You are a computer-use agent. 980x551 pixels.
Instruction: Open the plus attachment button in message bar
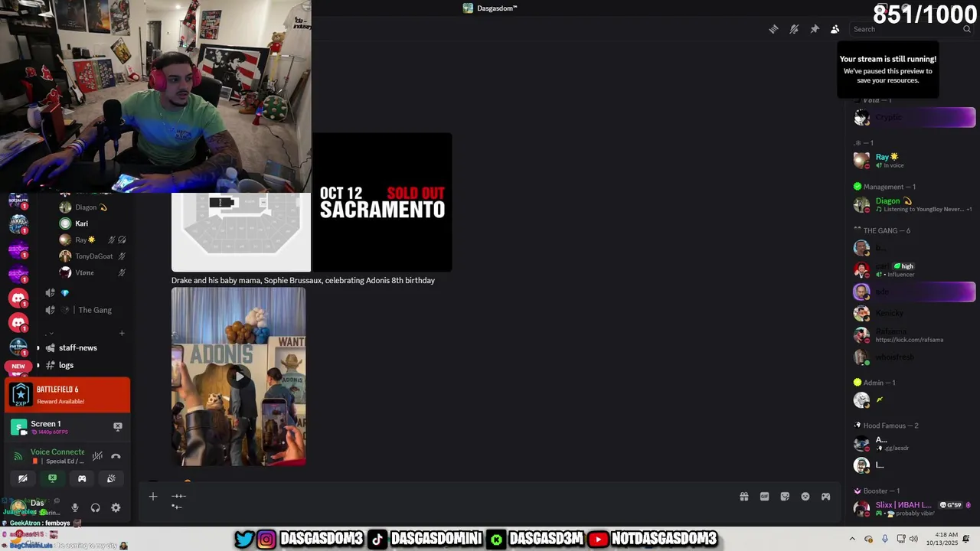[153, 497]
